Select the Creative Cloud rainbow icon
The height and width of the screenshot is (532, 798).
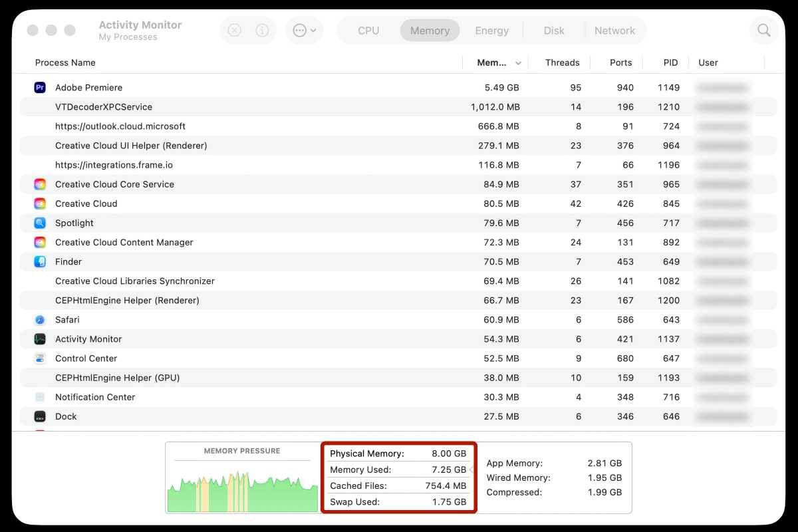(x=39, y=203)
